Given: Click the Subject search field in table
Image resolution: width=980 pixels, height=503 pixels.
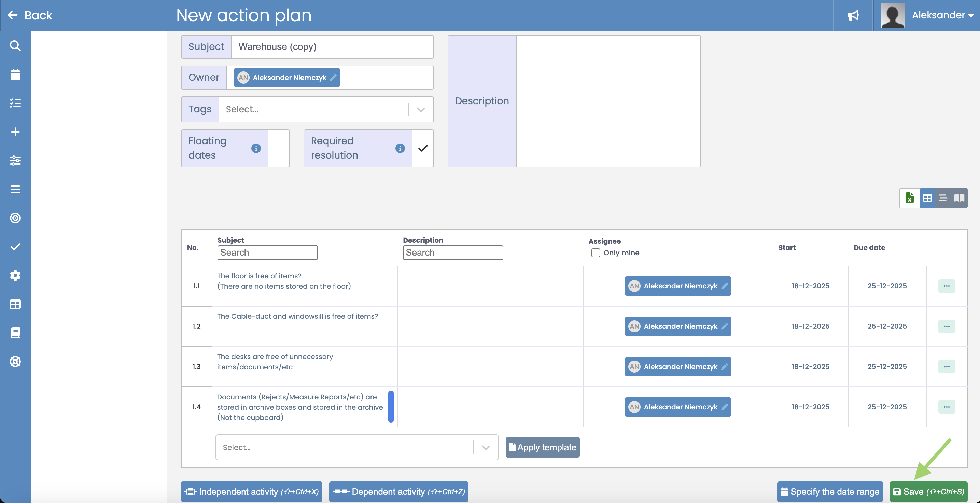Looking at the screenshot, I should (267, 253).
